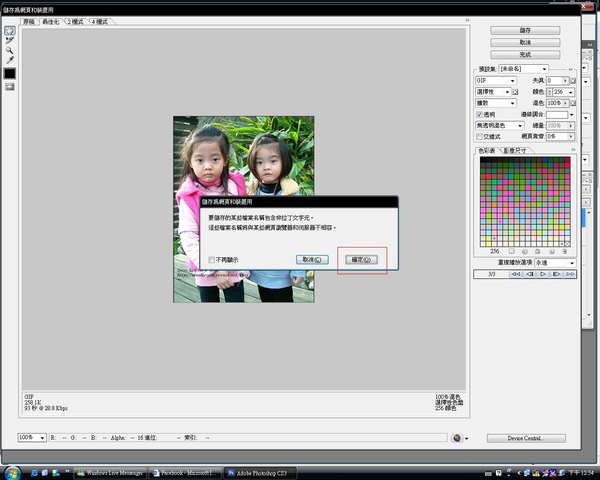Open the 選擇性 color reduction dropdown
Viewport: 600px width, 480px height.
(x=493, y=92)
